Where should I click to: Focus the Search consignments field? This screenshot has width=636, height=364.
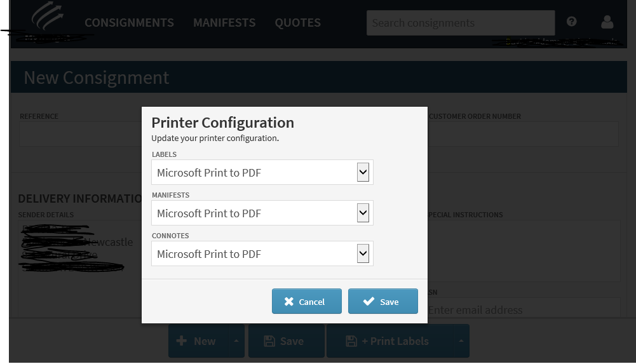click(x=460, y=23)
